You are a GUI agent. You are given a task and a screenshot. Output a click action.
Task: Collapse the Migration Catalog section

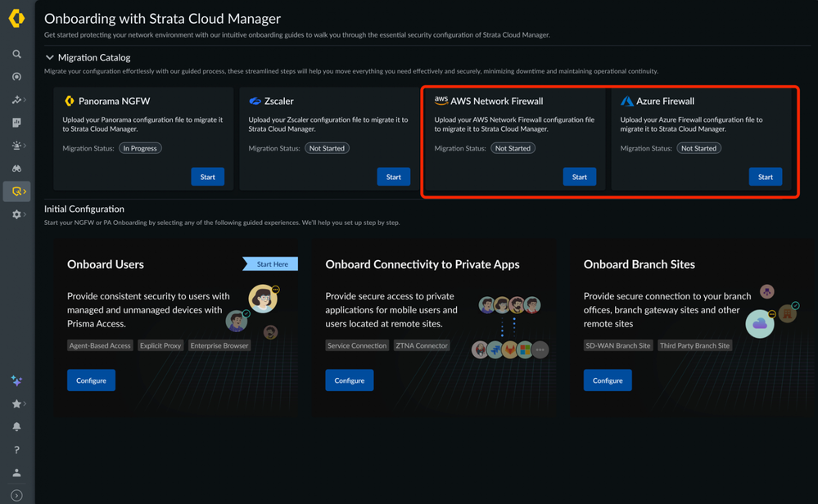[x=50, y=57]
